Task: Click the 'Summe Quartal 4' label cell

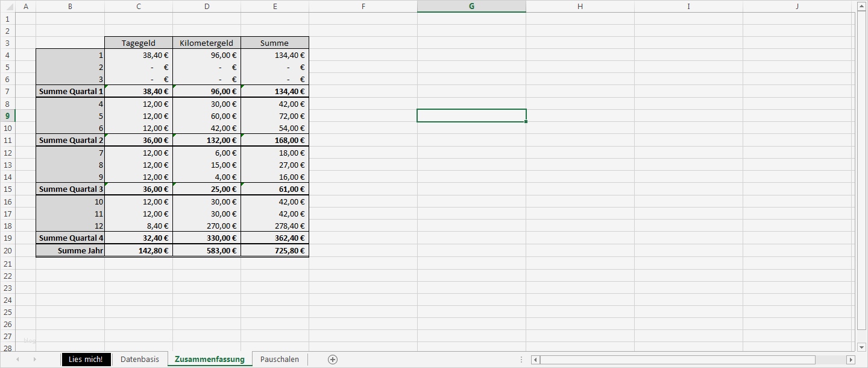Action: pos(71,238)
